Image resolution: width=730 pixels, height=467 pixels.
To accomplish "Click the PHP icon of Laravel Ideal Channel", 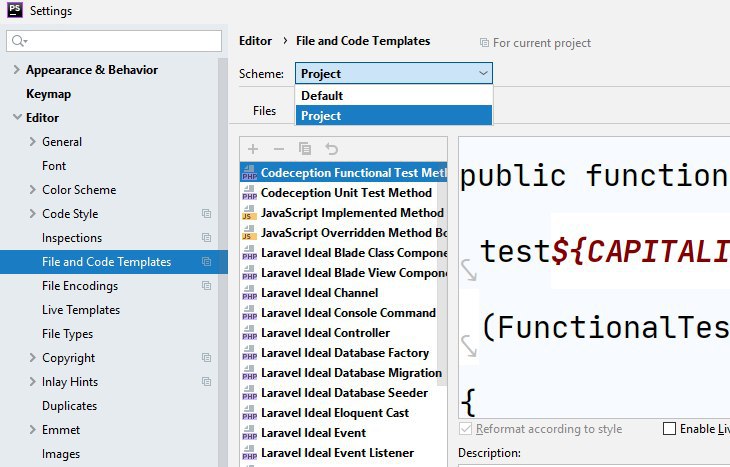I will pyautogui.click(x=250, y=293).
